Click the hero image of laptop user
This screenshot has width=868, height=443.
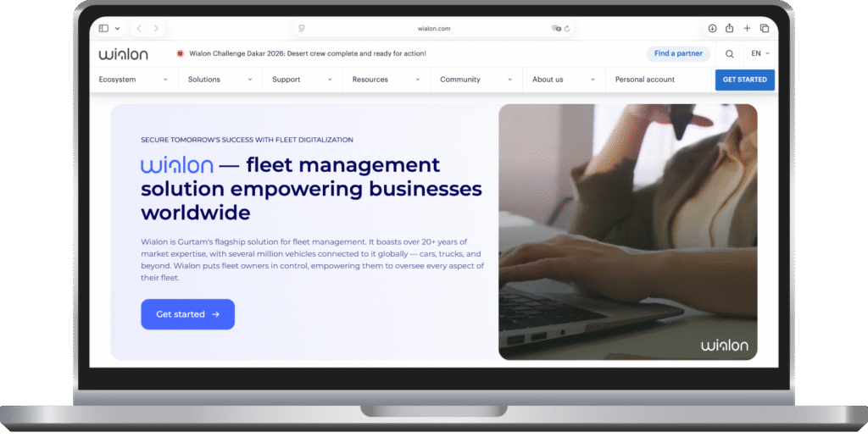click(627, 231)
